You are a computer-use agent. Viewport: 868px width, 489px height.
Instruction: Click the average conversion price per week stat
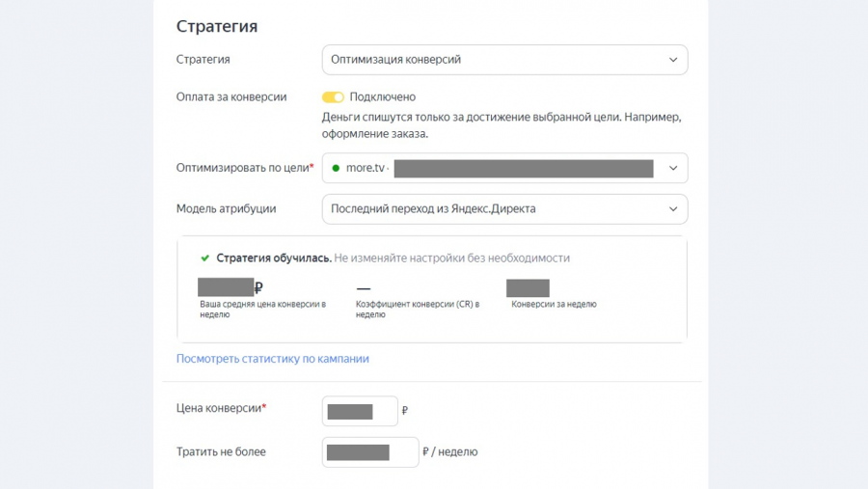pyautogui.click(x=230, y=287)
